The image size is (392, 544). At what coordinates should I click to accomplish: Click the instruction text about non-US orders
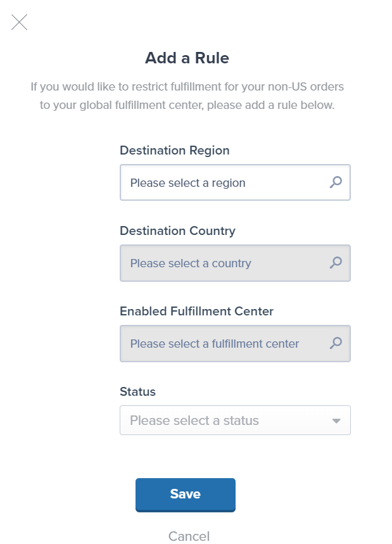(187, 96)
